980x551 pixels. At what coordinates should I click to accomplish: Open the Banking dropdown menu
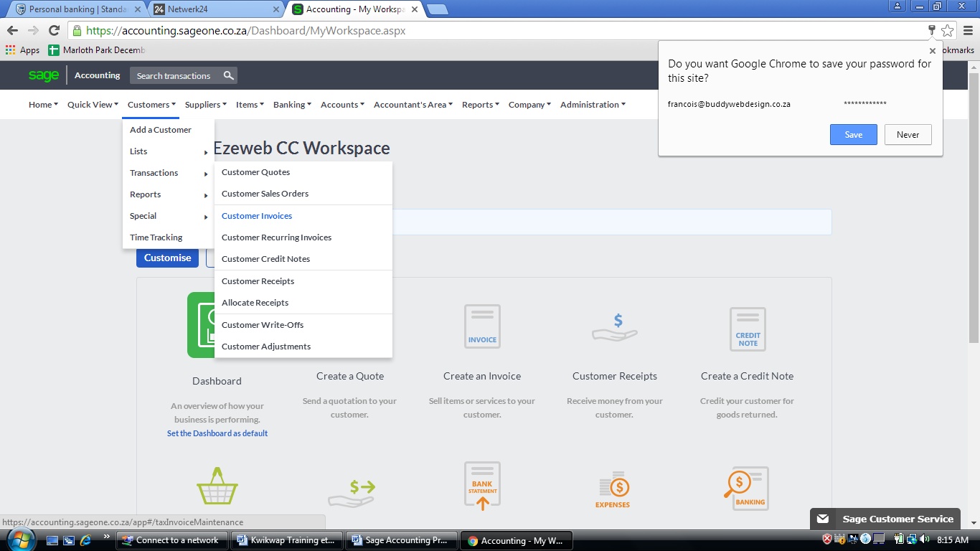click(292, 105)
